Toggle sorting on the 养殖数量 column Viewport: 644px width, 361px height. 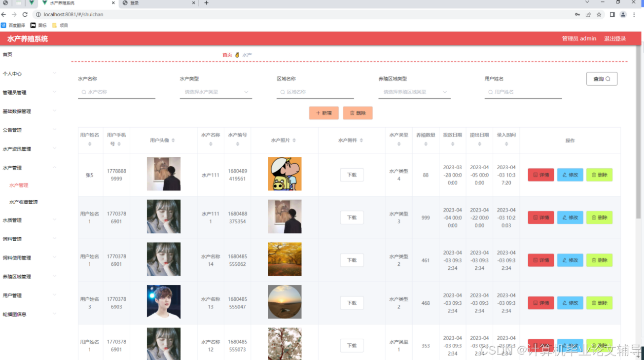tap(425, 144)
